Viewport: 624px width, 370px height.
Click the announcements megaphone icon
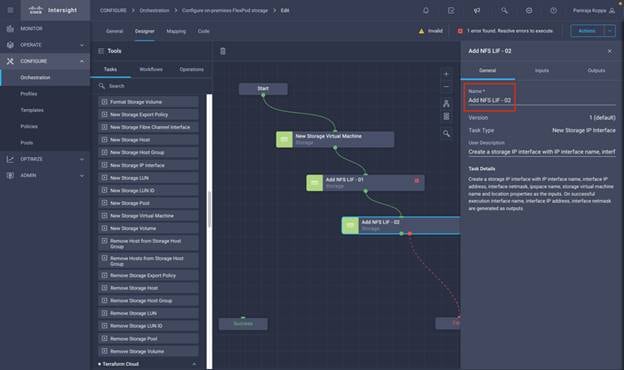click(x=476, y=11)
